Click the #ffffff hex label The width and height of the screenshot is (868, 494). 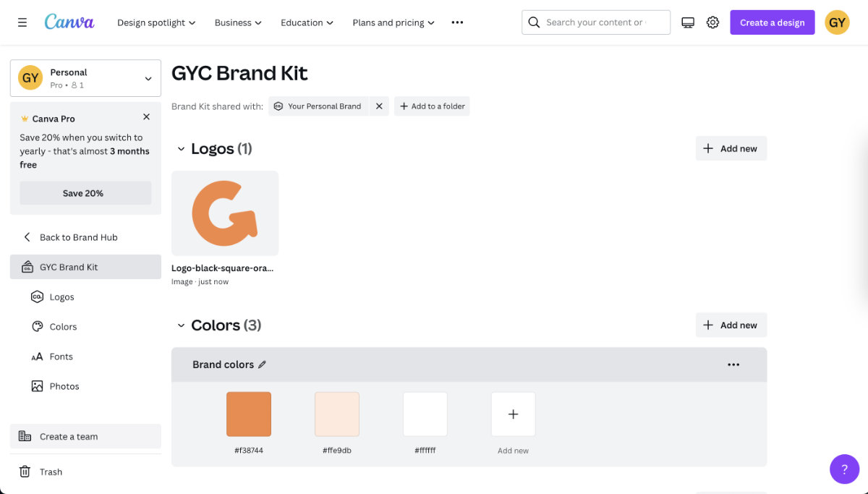tap(425, 451)
